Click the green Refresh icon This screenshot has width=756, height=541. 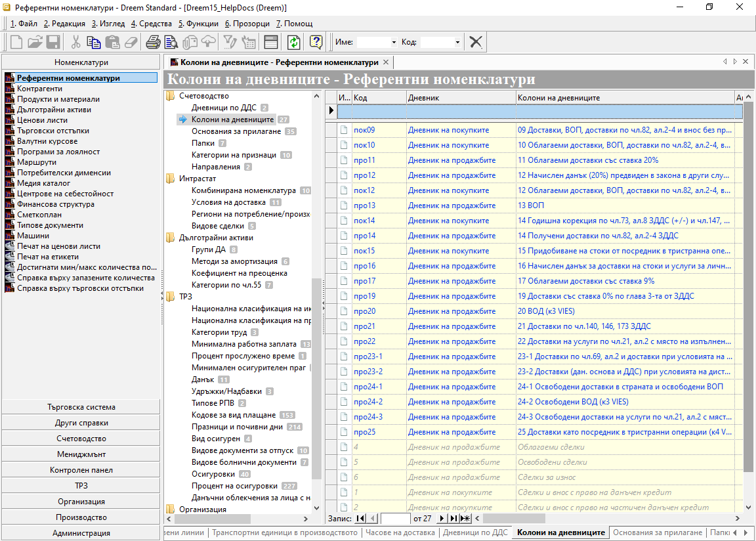(293, 42)
